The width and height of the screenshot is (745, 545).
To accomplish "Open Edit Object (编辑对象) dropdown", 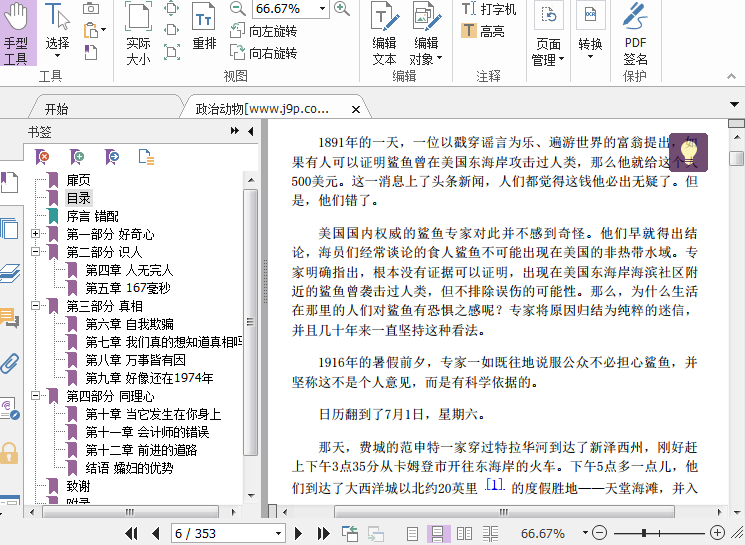I will point(426,33).
